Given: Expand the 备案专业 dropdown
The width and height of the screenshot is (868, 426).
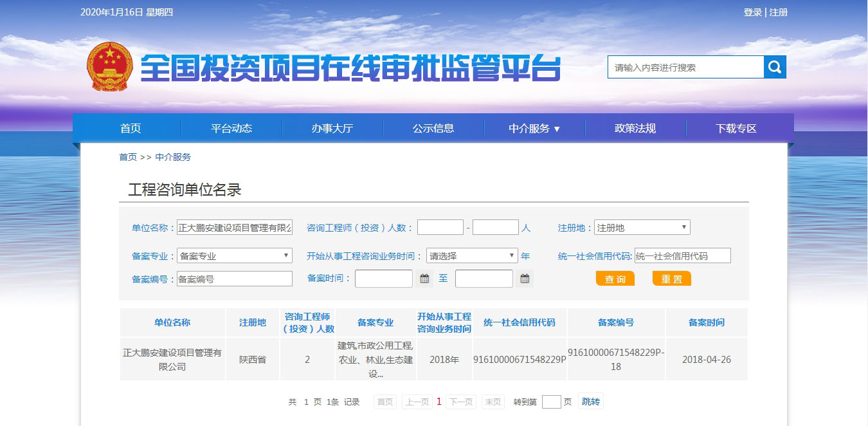Looking at the screenshot, I should (234, 255).
